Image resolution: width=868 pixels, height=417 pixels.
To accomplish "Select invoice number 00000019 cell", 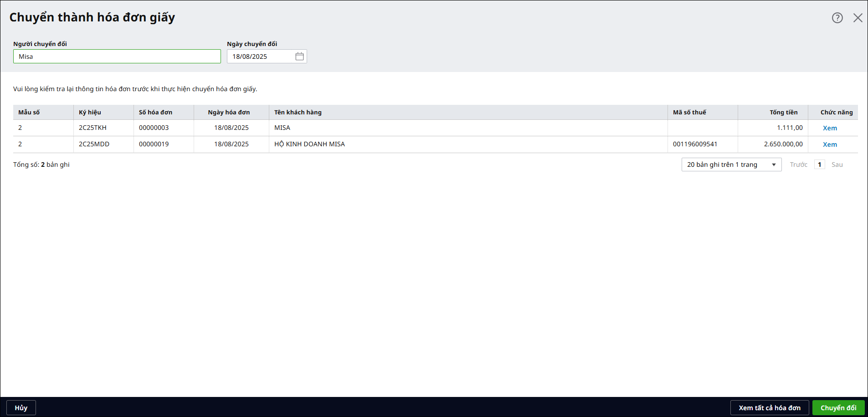I will pyautogui.click(x=164, y=144).
